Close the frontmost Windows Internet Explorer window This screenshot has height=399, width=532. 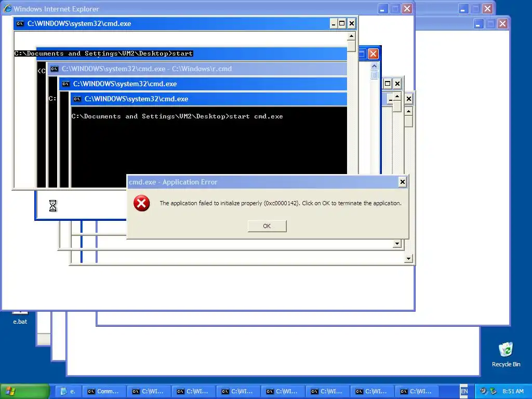click(407, 9)
